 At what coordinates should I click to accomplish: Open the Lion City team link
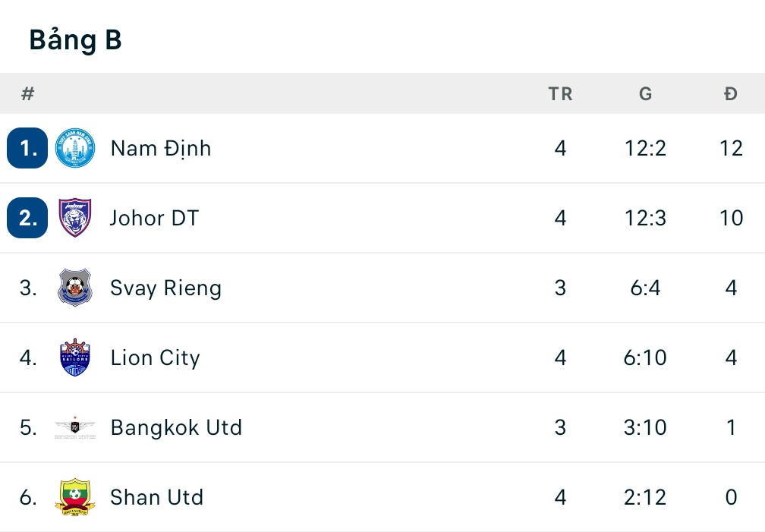155,357
